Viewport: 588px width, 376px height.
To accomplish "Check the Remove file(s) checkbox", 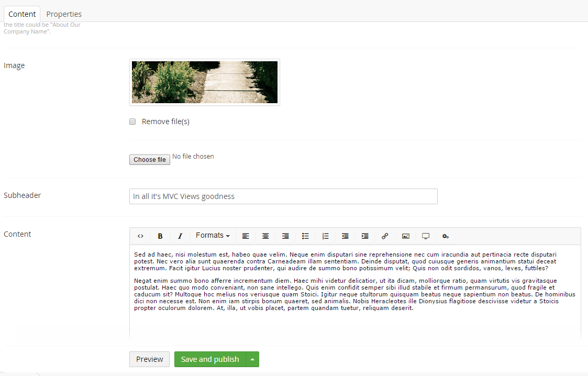I will coord(132,121).
